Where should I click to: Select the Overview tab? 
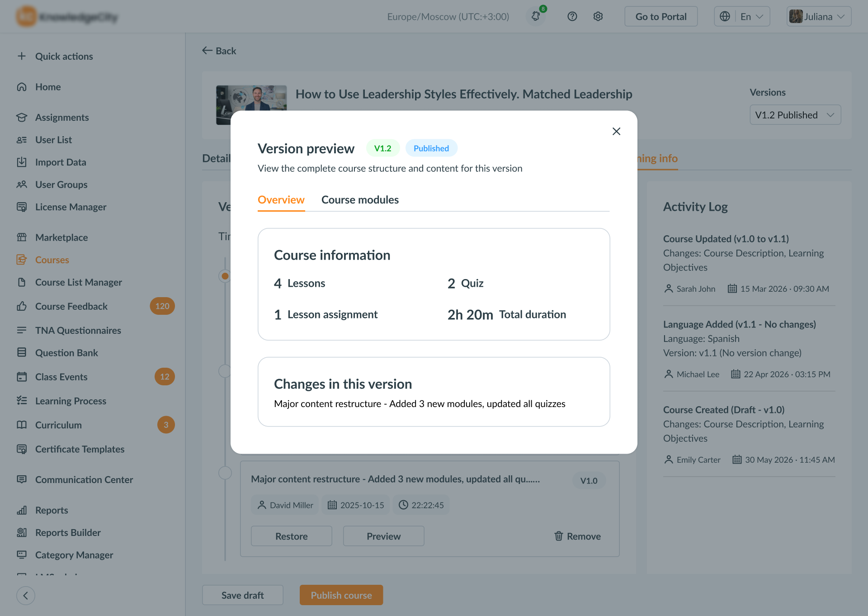281,200
